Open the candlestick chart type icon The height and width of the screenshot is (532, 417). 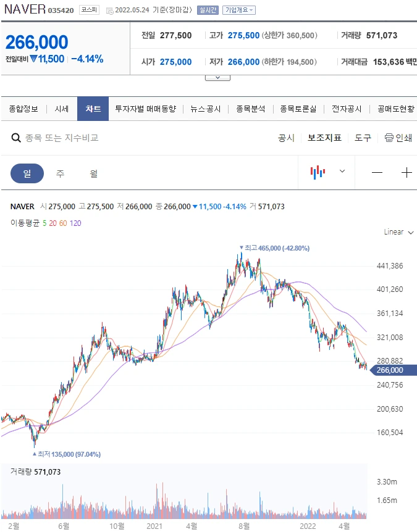point(318,172)
